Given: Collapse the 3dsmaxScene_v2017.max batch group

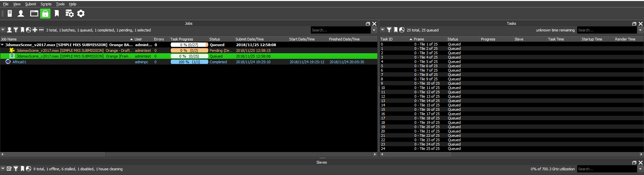Looking at the screenshot, I should pos(3,45).
